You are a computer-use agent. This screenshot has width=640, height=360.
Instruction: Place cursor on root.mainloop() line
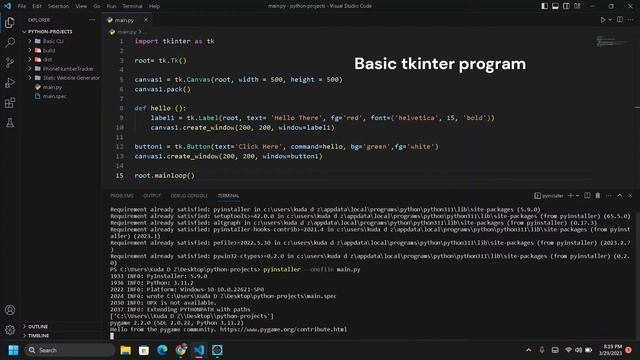[x=164, y=176]
